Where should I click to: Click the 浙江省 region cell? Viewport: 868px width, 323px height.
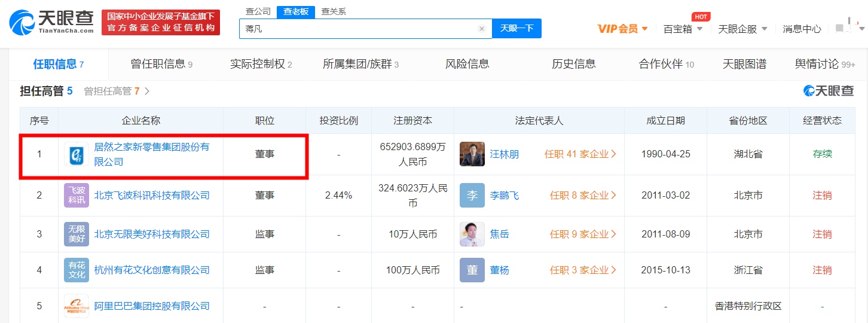(x=748, y=270)
